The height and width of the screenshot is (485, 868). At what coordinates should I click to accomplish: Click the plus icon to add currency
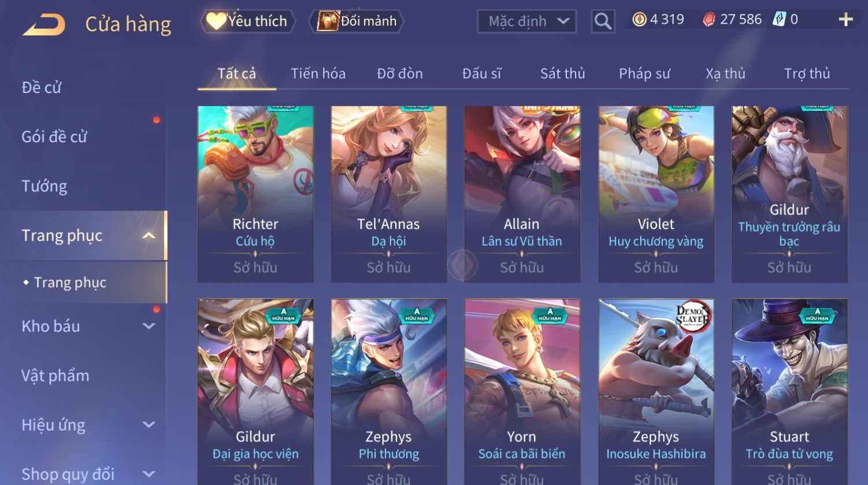tap(845, 20)
